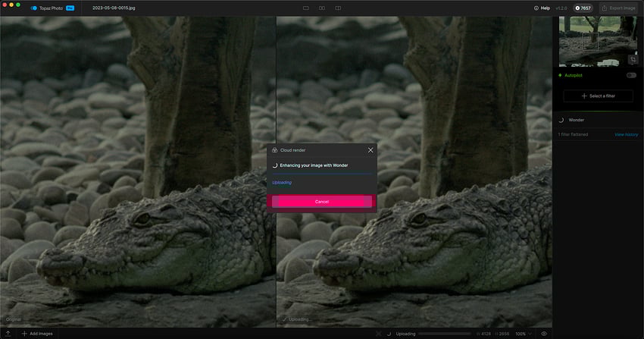The height and width of the screenshot is (339, 644).
Task: Click the crop tool icon on navigator
Action: pyautogui.click(x=633, y=60)
